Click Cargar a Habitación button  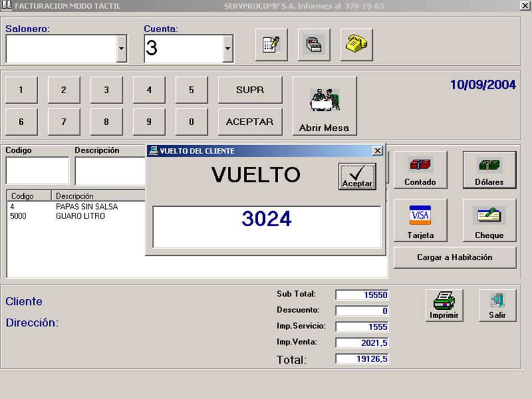pos(455,258)
